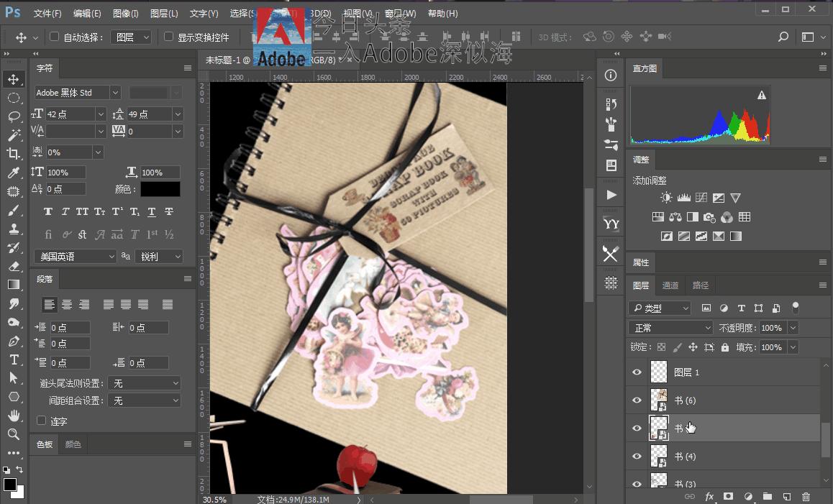
Task: Select the Move tool in toolbar
Action: [x=13, y=79]
